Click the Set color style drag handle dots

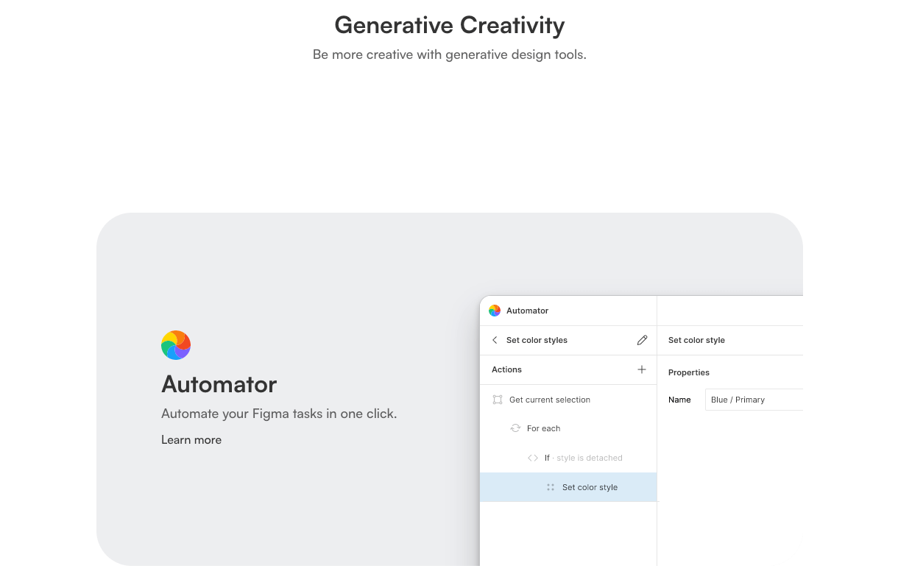pyautogui.click(x=551, y=487)
